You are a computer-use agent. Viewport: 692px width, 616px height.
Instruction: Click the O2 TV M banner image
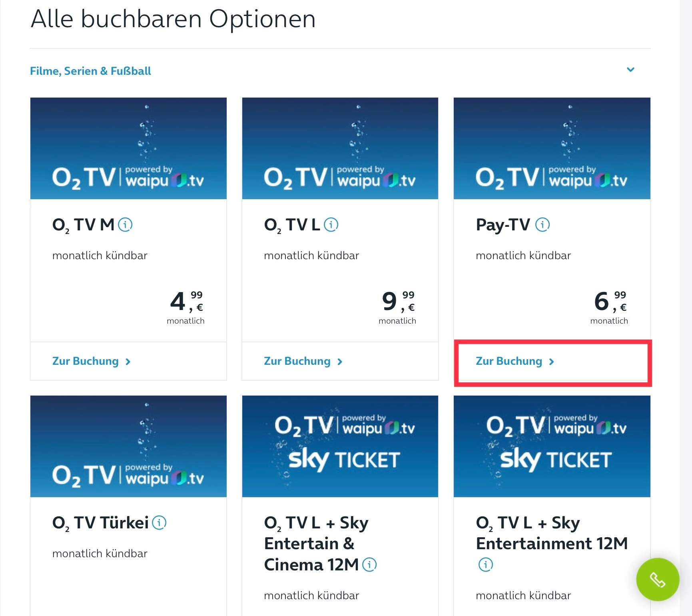click(128, 148)
